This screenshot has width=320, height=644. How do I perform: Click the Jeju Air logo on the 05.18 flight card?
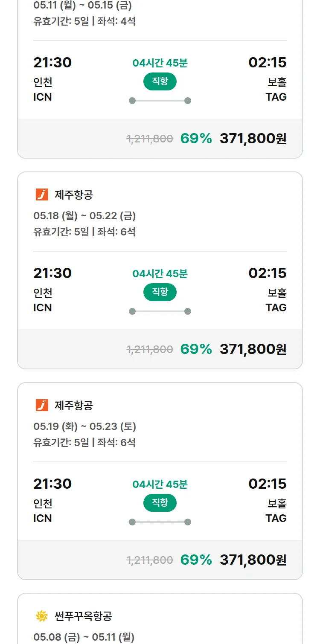(42, 195)
